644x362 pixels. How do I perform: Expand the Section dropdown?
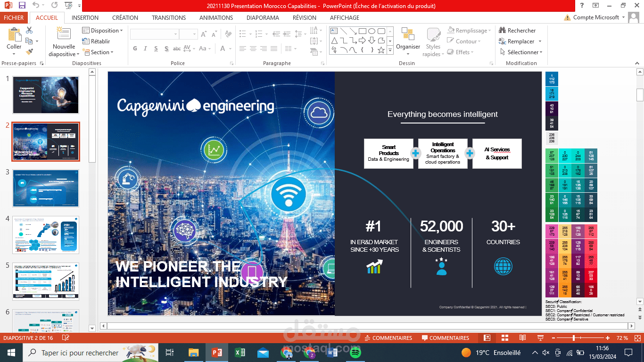[98, 52]
